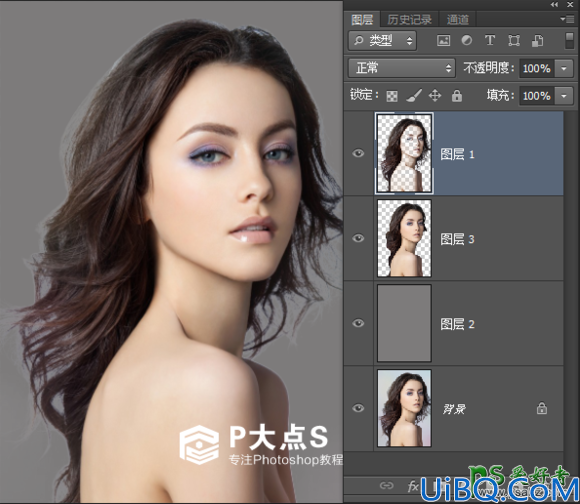Filter layers by smart object icon

point(537,41)
